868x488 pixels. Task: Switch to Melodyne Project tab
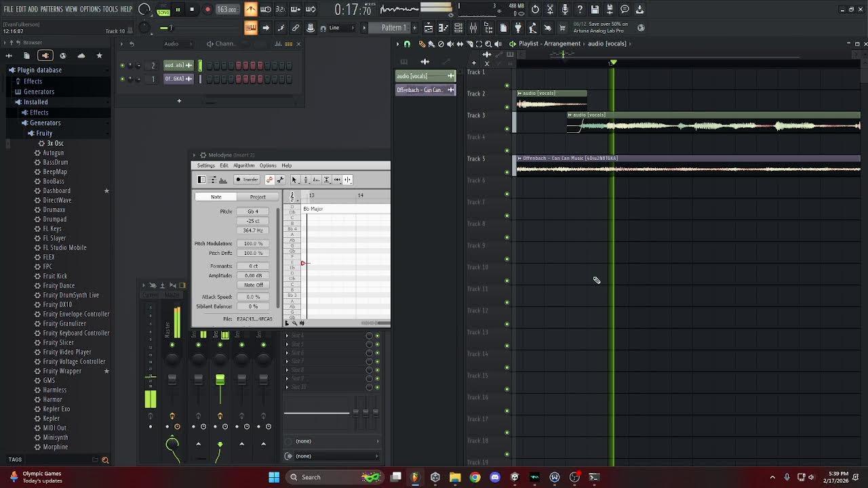258,197
